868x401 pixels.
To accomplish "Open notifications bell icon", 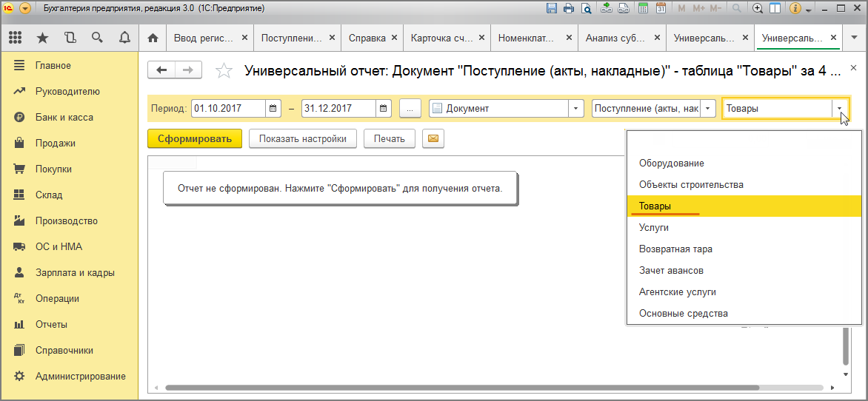I will click(x=124, y=38).
